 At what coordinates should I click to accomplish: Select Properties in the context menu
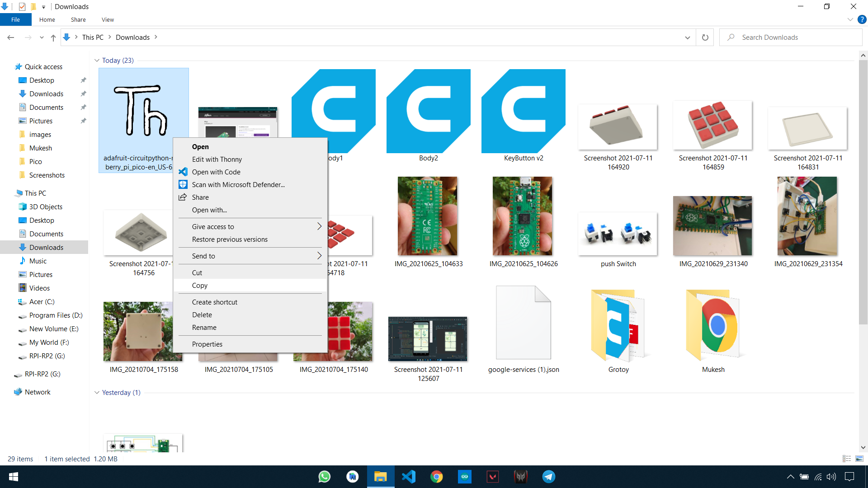tap(207, 344)
